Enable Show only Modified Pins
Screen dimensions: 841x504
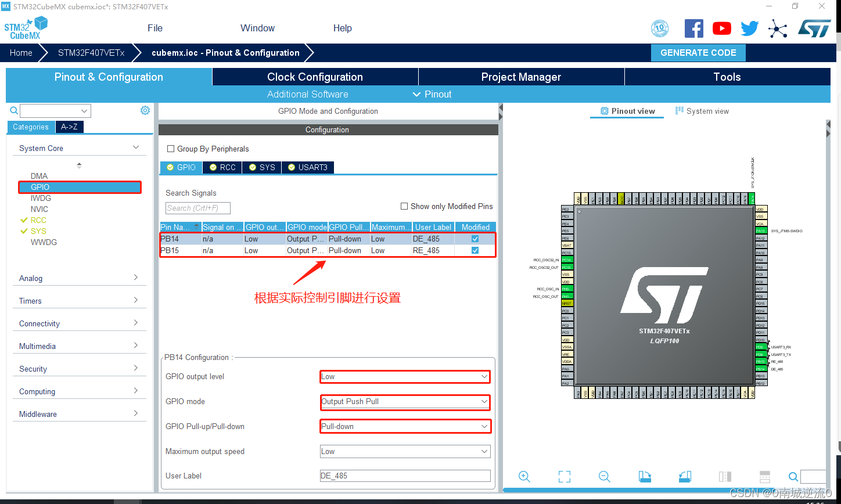tap(404, 206)
